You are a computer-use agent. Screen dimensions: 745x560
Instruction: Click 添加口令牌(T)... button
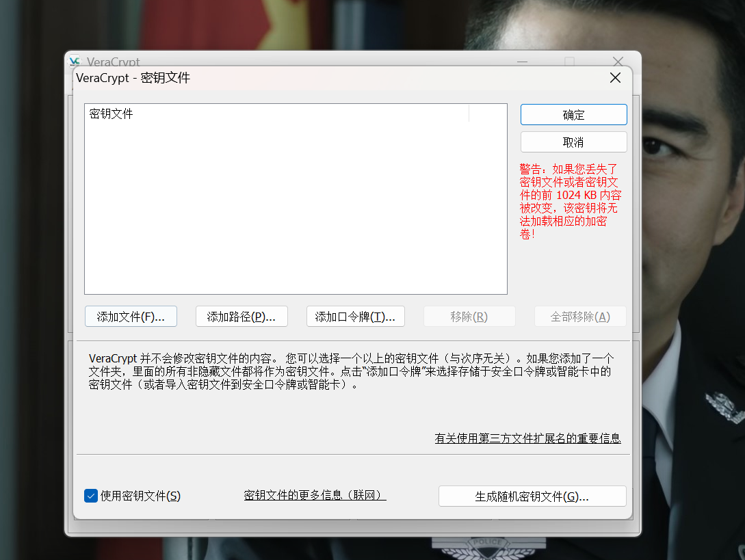tap(355, 317)
